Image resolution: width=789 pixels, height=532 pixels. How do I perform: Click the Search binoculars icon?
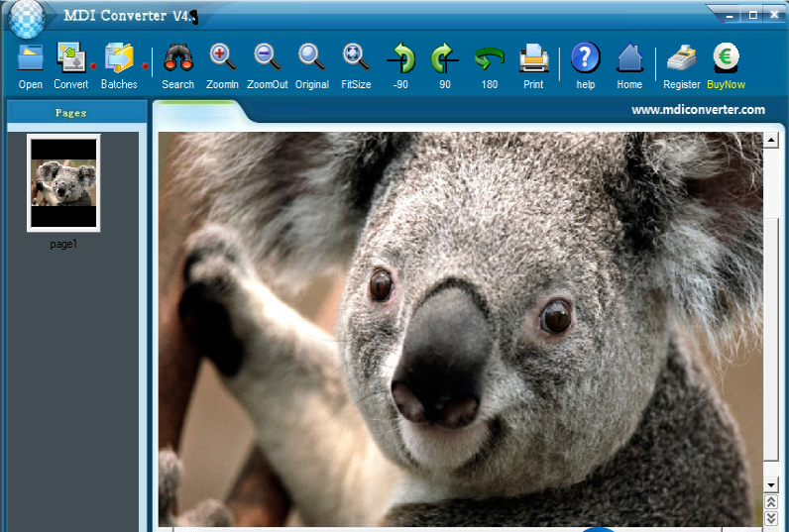pyautogui.click(x=177, y=59)
